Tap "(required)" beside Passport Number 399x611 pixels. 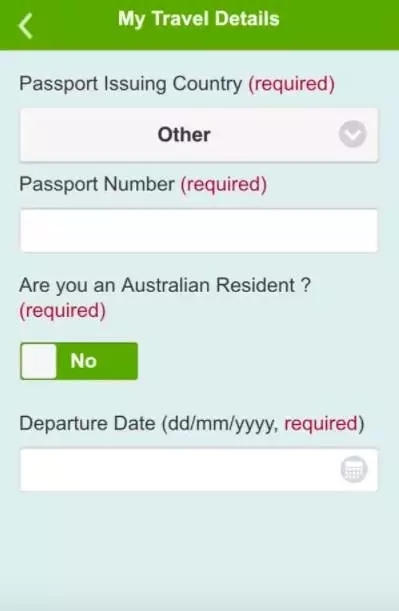224,185
